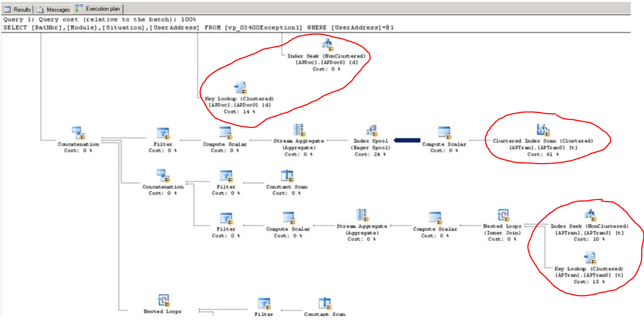This screenshot has height=325, width=644.
Task: Click the '(Eager Spool)' label text
Action: coord(371,148)
